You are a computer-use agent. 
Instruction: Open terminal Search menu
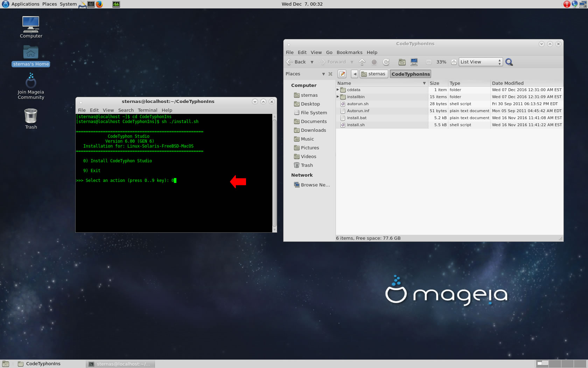click(126, 110)
